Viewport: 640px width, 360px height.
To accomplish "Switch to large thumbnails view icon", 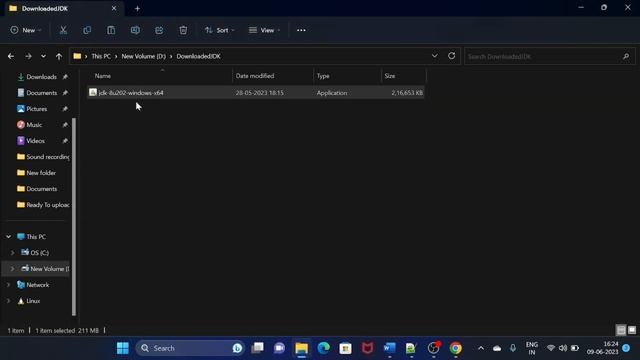I will [632, 330].
